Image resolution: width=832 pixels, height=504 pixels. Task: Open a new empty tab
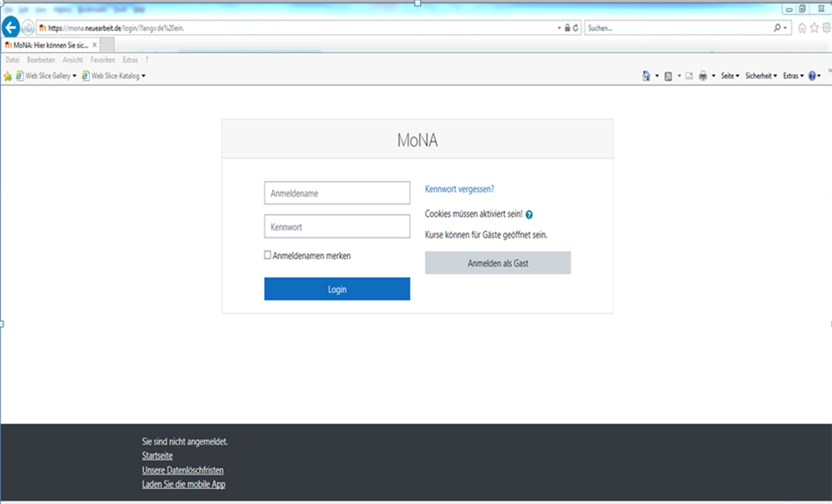pyautogui.click(x=107, y=45)
